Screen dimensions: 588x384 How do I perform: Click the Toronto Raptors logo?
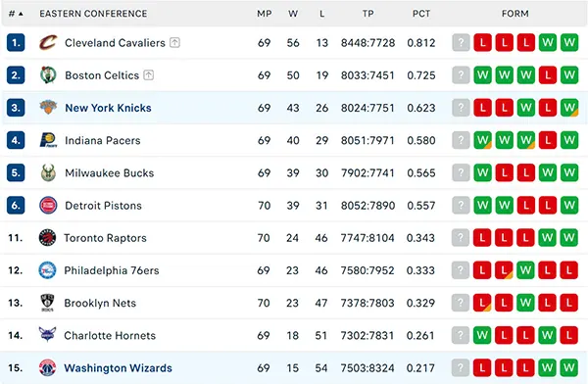click(48, 238)
